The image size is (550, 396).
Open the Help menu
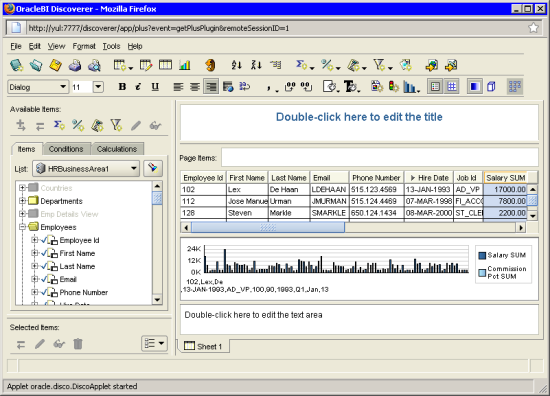pyautogui.click(x=135, y=46)
